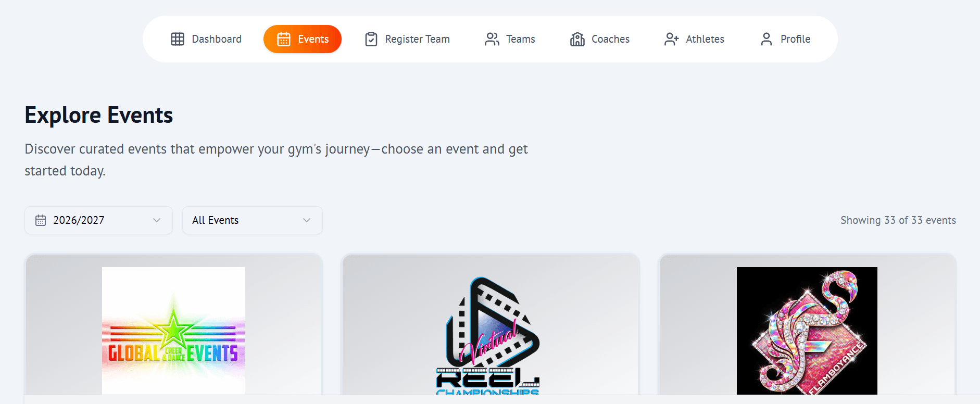Open the Coaches tab
The width and height of the screenshot is (980, 404).
(600, 39)
